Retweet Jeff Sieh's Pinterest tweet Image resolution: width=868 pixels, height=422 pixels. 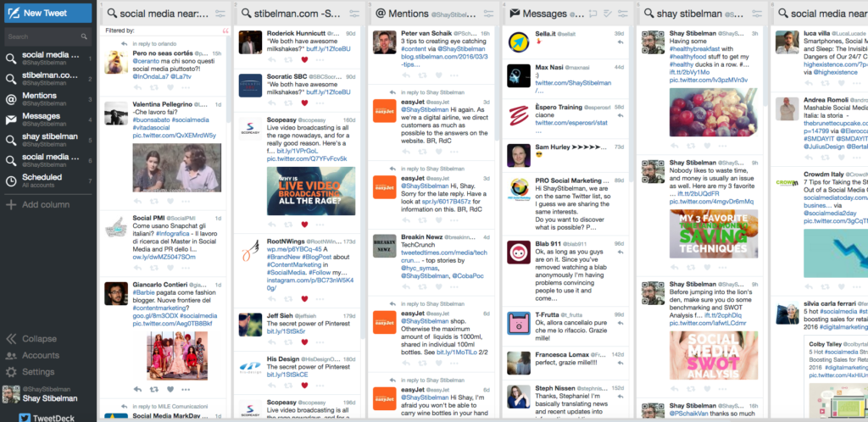point(288,341)
